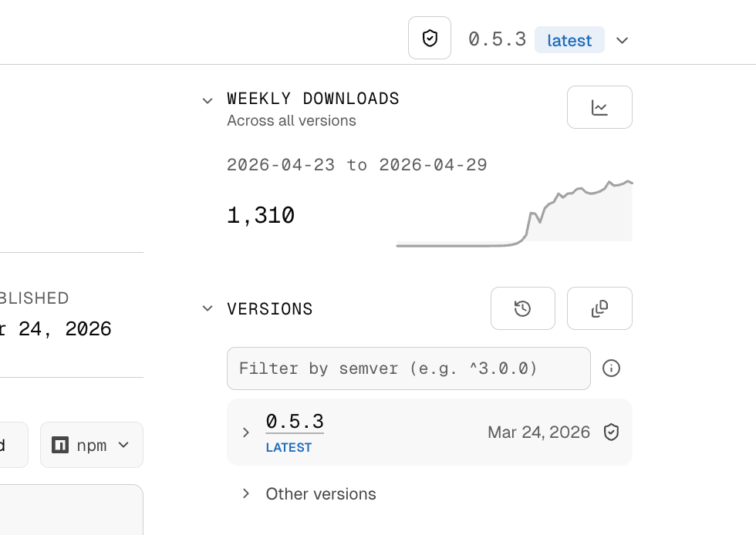Click the provenance badge next to Mar 24 date

611,432
